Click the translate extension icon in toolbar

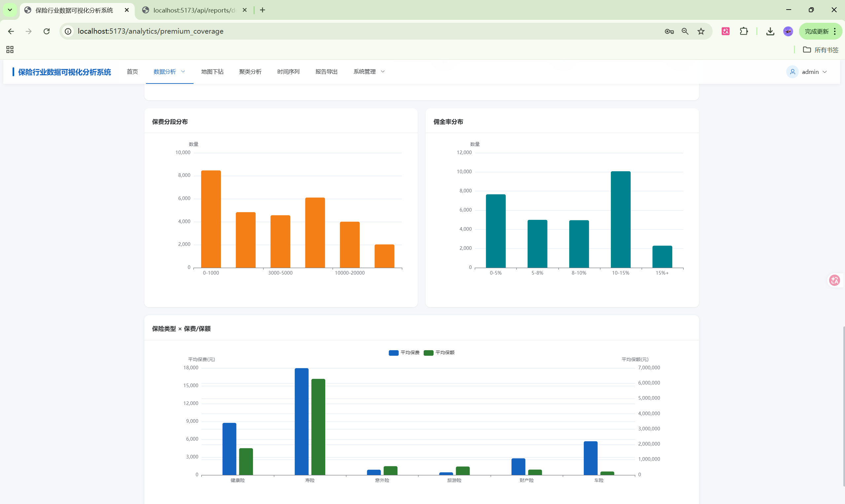pyautogui.click(x=725, y=31)
